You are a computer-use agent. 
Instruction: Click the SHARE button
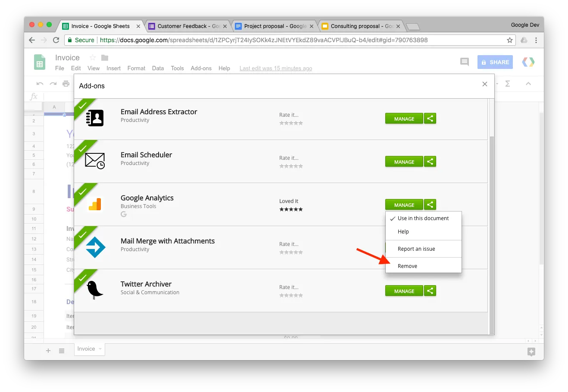point(495,62)
